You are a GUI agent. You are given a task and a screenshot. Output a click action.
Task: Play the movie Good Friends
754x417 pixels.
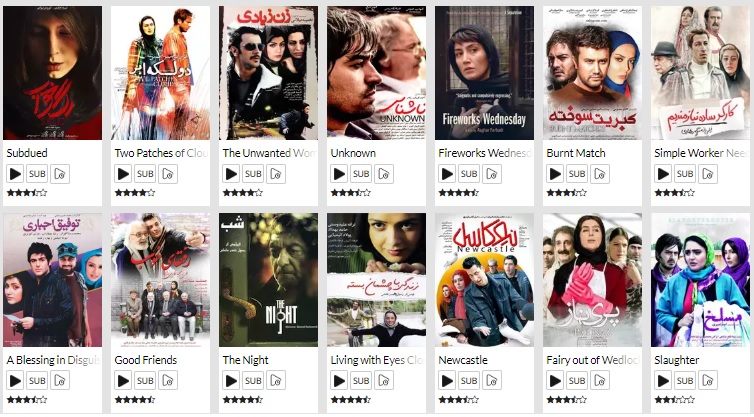123,380
